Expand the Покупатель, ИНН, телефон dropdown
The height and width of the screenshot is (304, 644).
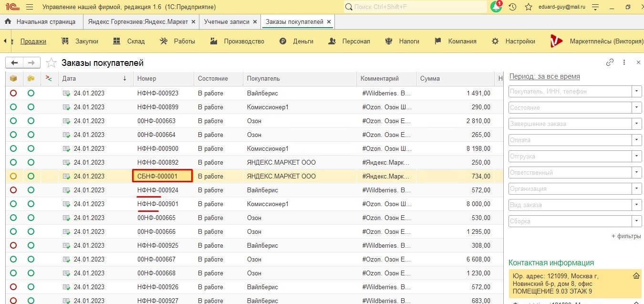[636, 91]
